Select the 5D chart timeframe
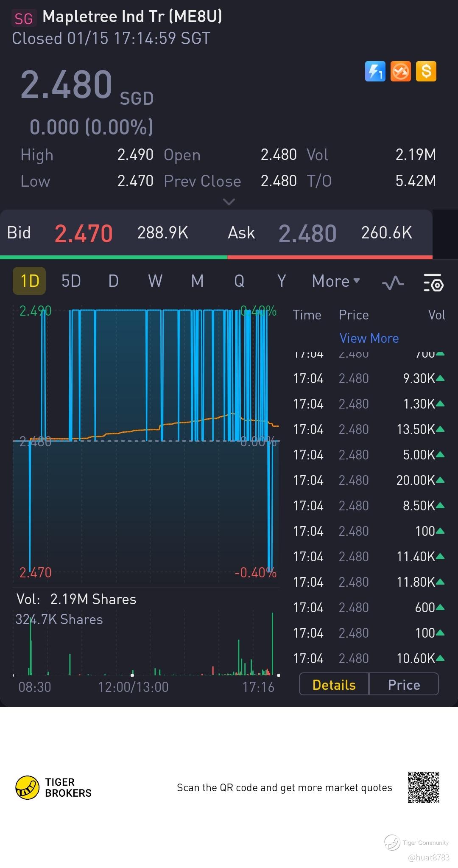The image size is (458, 868). tap(71, 281)
